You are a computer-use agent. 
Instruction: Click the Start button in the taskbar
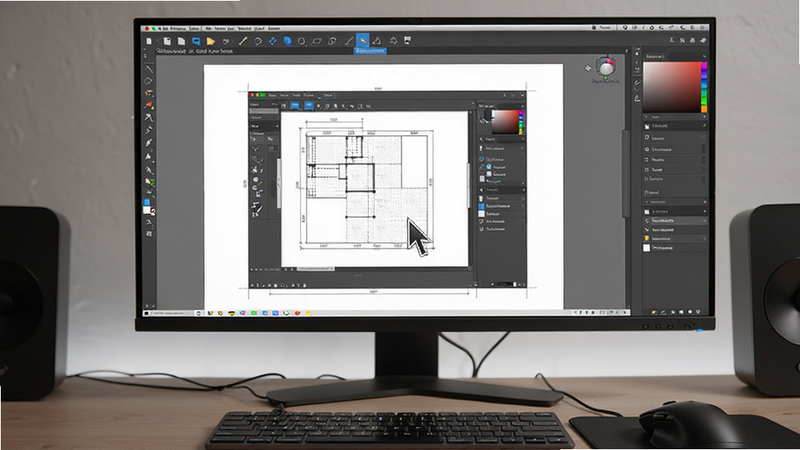(146, 313)
